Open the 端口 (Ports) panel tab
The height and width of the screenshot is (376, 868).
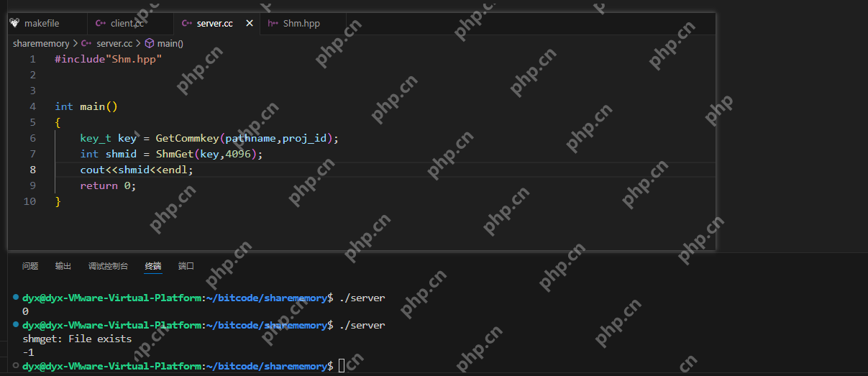coord(186,266)
